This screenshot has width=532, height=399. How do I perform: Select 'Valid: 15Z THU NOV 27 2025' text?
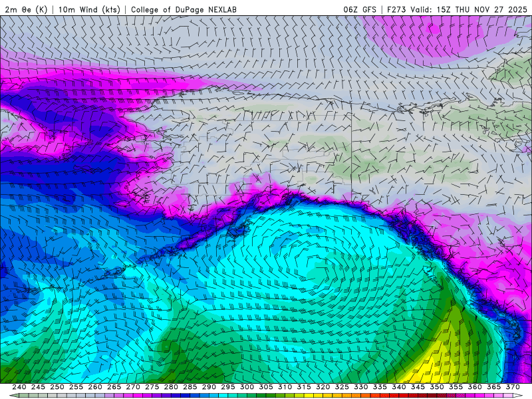tap(469, 10)
